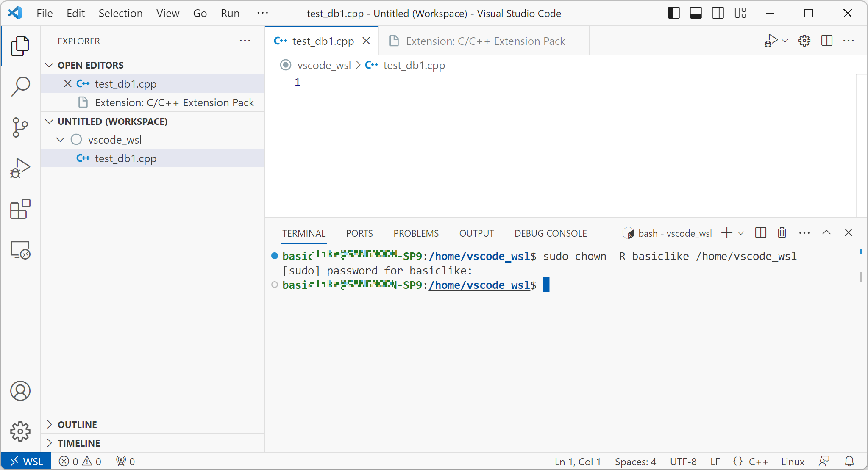Screen dimensions: 868x470
Task: Open the Run and Debug view
Action: point(20,168)
